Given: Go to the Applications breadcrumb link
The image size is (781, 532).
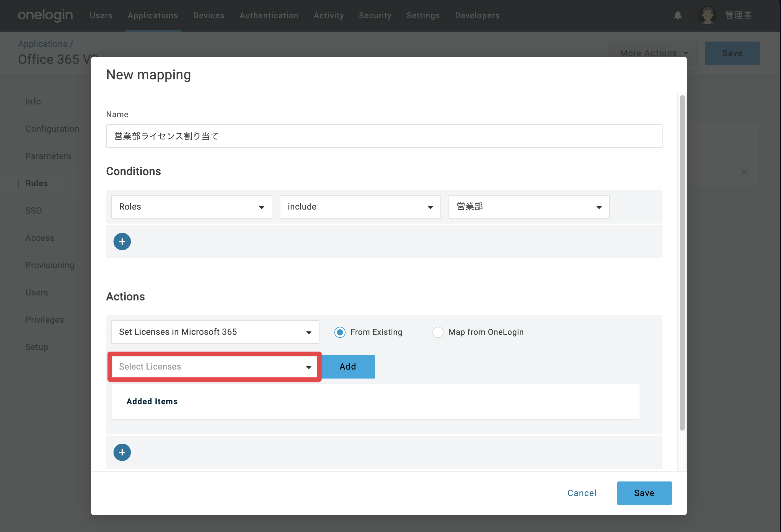Looking at the screenshot, I should [43, 44].
